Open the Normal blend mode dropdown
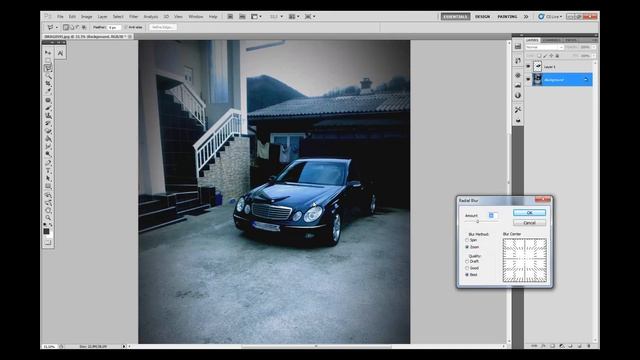 tap(544, 47)
